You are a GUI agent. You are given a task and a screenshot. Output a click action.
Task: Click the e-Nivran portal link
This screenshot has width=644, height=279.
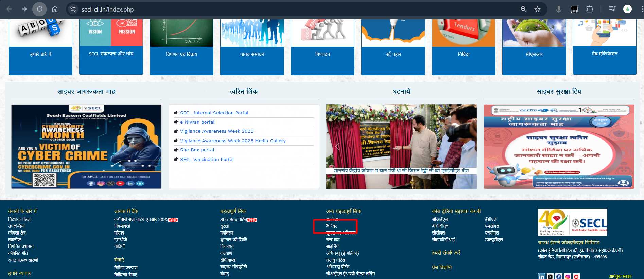click(x=197, y=122)
